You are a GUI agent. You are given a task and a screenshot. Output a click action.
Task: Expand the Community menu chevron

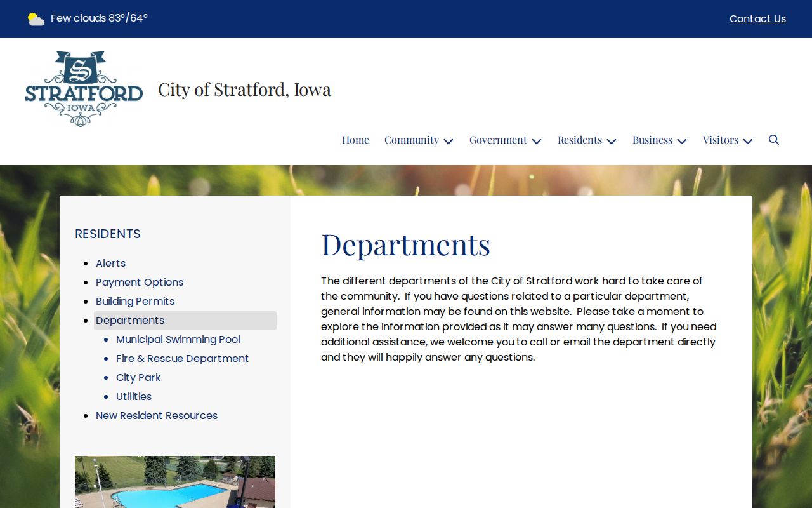[449, 141]
